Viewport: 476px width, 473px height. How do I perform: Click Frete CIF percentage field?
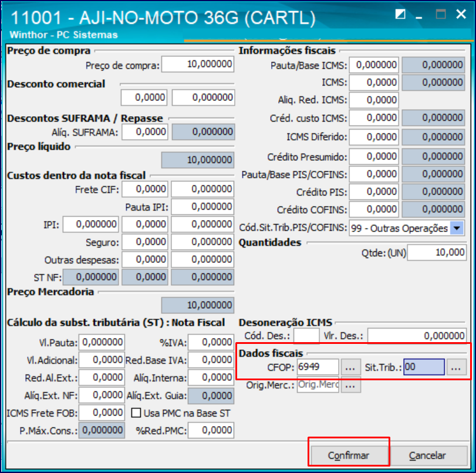pos(145,189)
